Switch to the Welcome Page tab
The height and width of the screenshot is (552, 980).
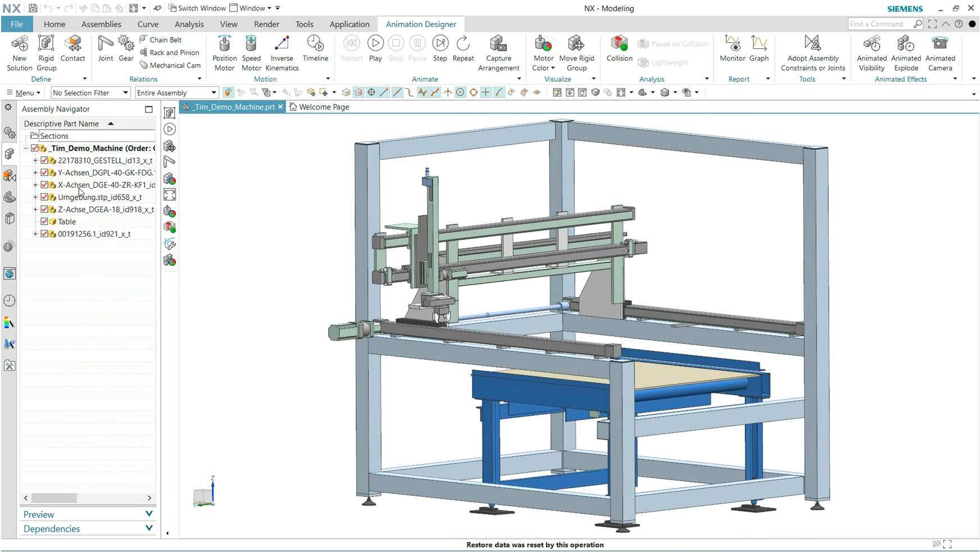pyautogui.click(x=320, y=106)
